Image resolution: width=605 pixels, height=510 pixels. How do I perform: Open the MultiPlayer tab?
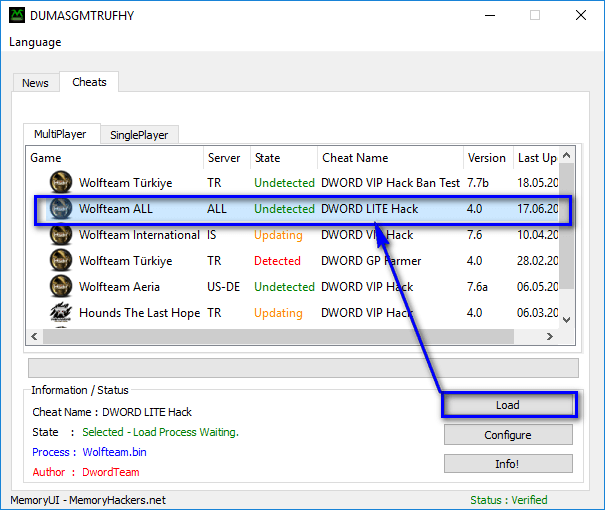point(60,134)
